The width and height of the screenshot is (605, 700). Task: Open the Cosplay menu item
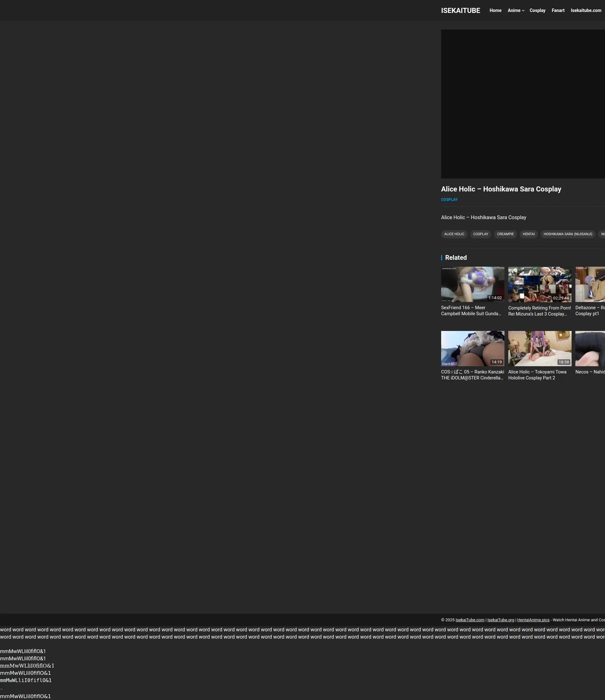pyautogui.click(x=537, y=10)
